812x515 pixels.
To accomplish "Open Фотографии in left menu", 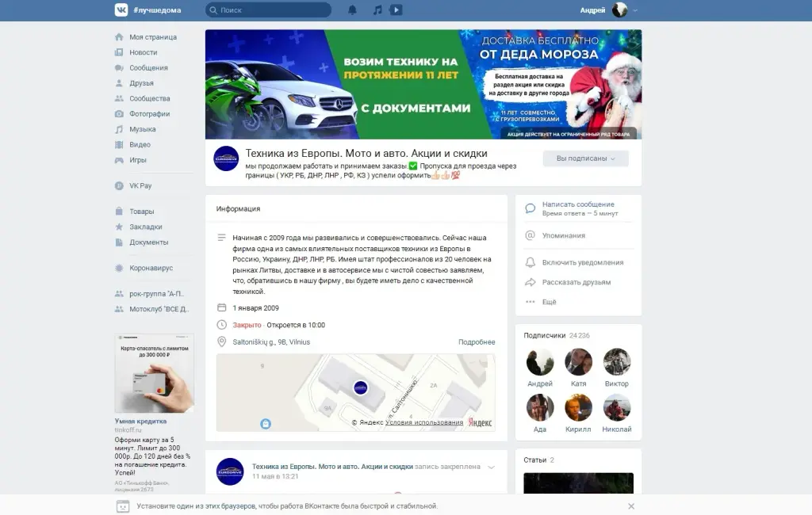I will coord(150,114).
